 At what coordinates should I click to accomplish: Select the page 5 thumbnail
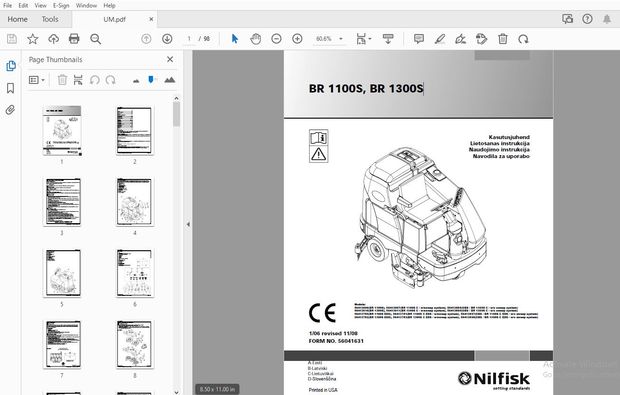coord(63,273)
